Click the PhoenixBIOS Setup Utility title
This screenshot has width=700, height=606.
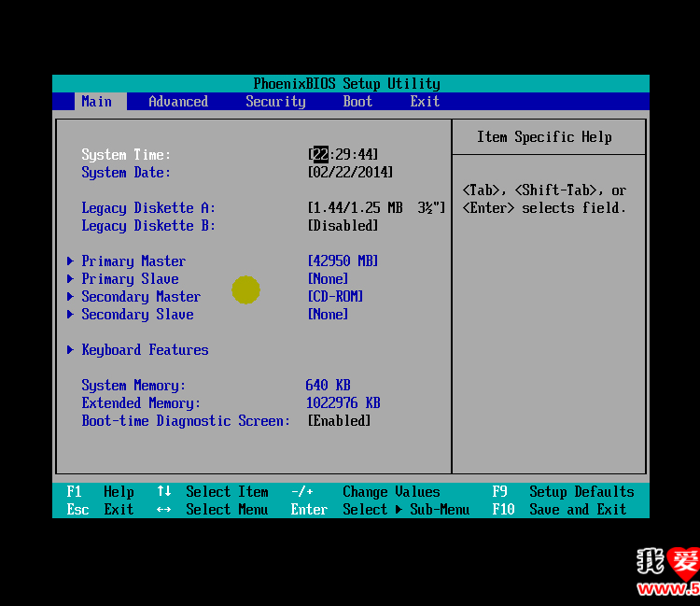coord(347,83)
